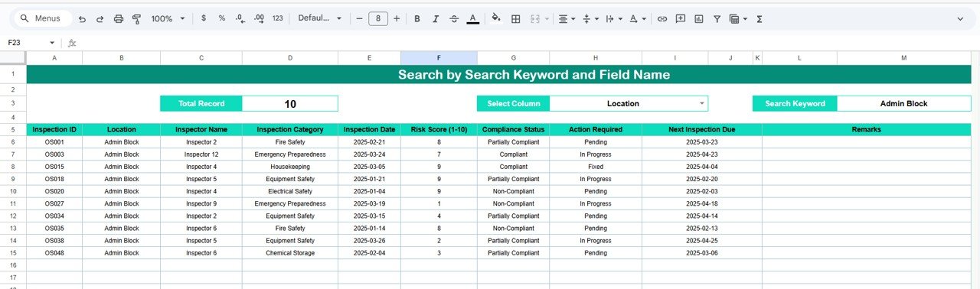Click the Remarks header cell
The height and width of the screenshot is (289, 980).
click(866, 130)
